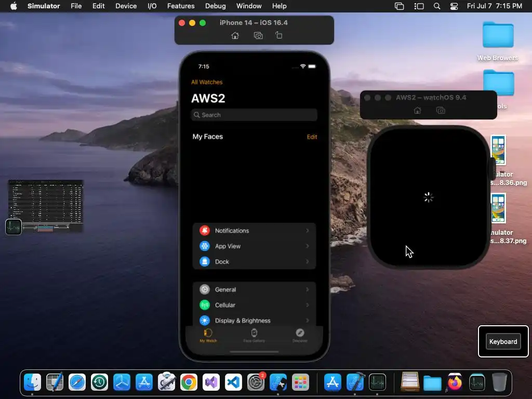Expand the Display & Brightness row chevron
Image resolution: width=532 pixels, height=399 pixels.
coord(308,321)
